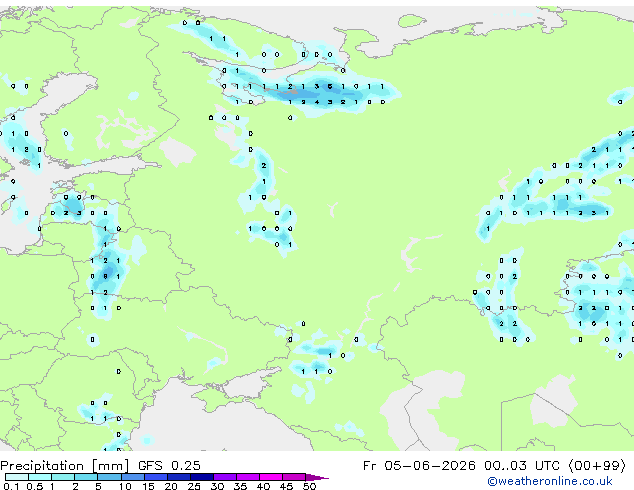Select the 45–50 mm legend color swatch

pos(294,477)
